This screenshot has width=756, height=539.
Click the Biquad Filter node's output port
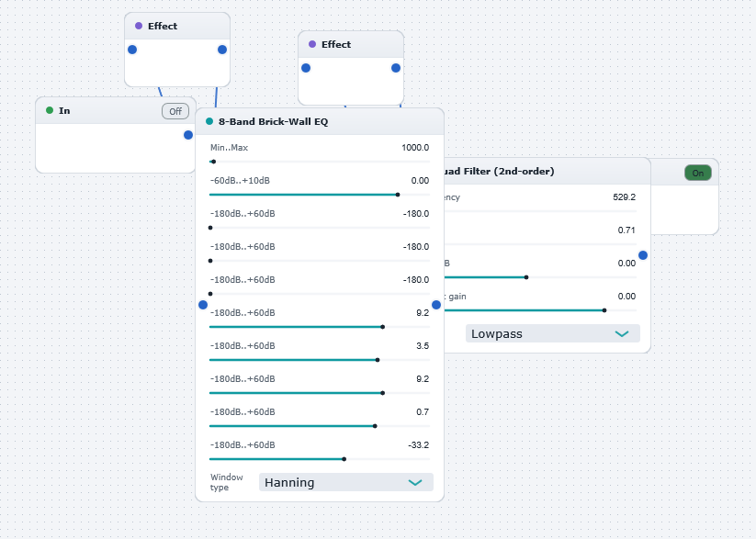click(643, 255)
